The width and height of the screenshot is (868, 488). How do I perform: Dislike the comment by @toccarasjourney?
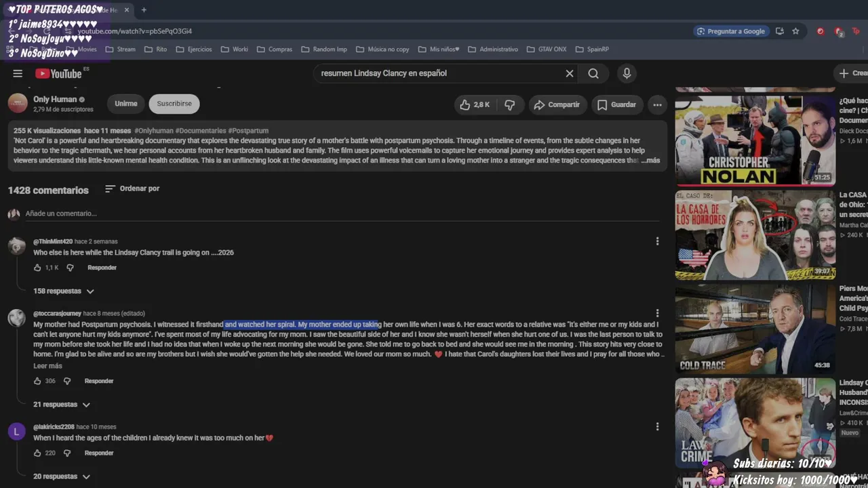(67, 381)
